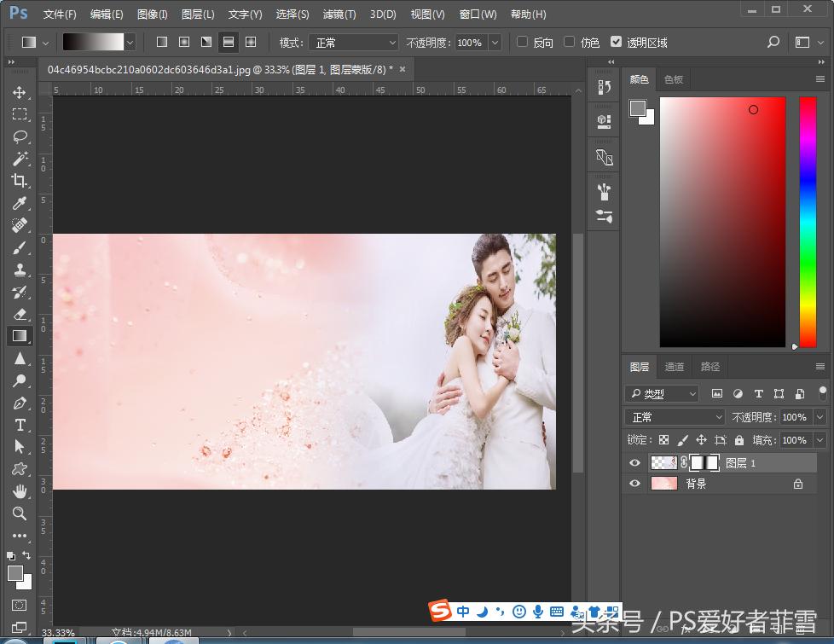
Task: Open the 滤镜(T) menu
Action: (339, 15)
